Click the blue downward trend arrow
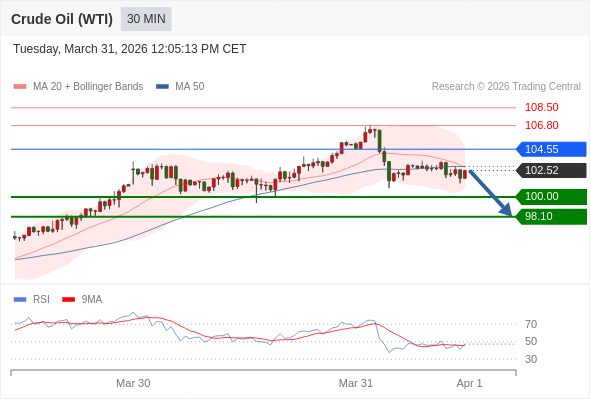The height and width of the screenshot is (400, 590). click(491, 193)
